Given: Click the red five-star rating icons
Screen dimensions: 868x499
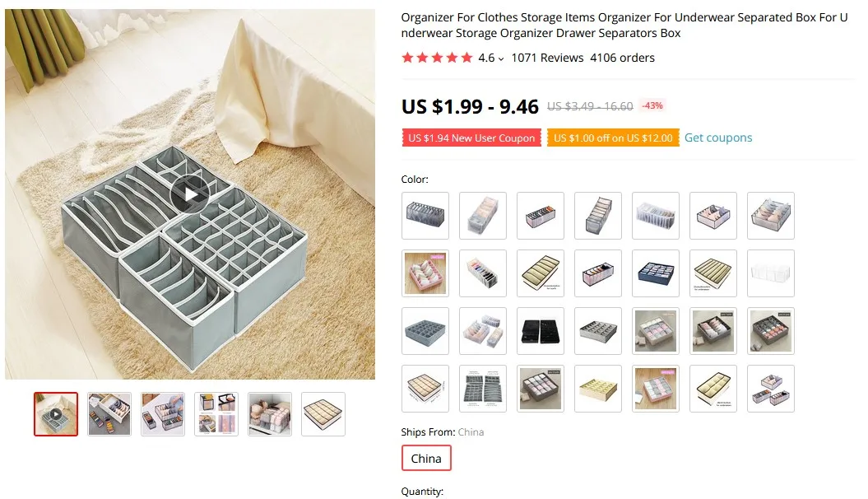Looking at the screenshot, I should [437, 58].
